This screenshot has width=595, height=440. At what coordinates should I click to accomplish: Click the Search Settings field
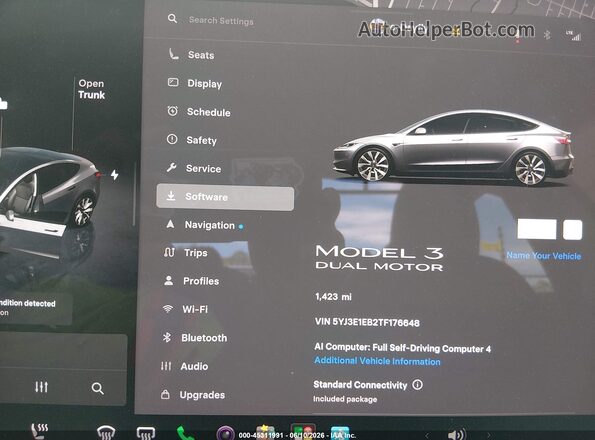pyautogui.click(x=221, y=20)
